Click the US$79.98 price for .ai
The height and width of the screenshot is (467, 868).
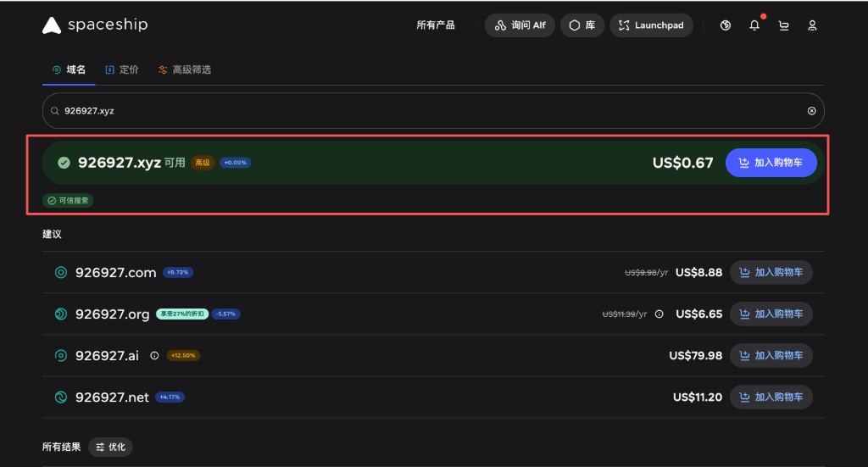695,355
